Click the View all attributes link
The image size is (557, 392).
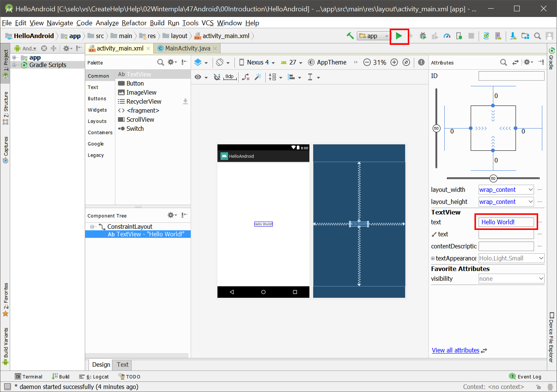coord(455,350)
